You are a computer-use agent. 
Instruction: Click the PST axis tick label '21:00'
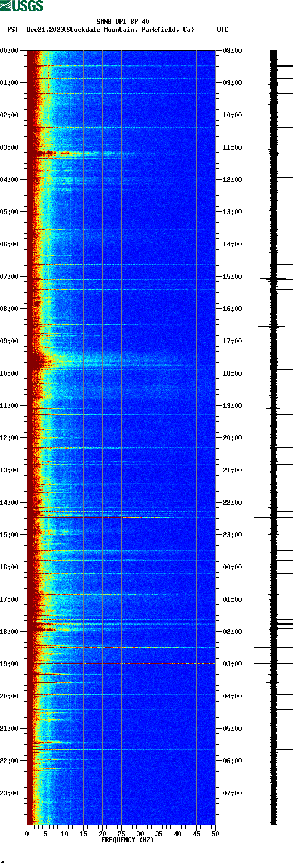(x=10, y=729)
